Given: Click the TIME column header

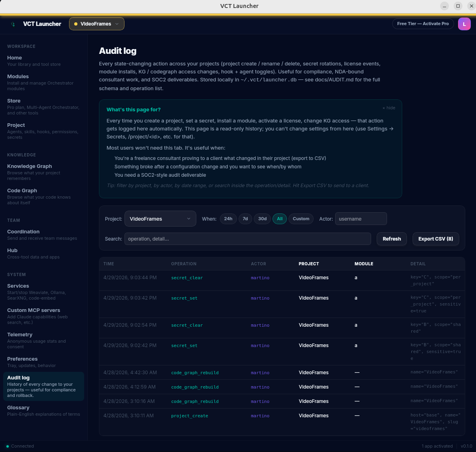Looking at the screenshot, I should pyautogui.click(x=109, y=264).
